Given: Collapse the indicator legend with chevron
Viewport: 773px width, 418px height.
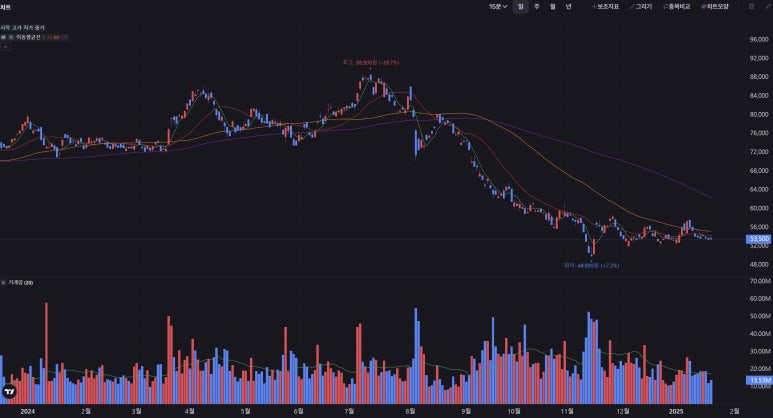Looking at the screenshot, I should pos(5,47).
